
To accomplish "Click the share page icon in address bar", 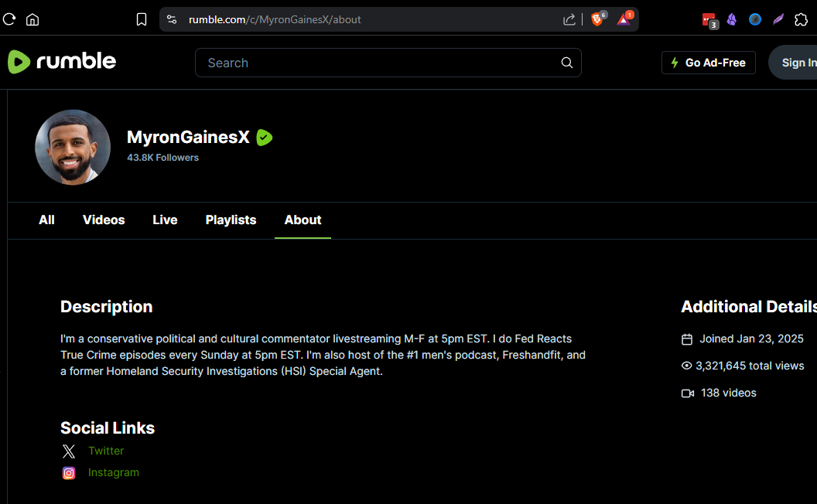I will click(x=569, y=19).
